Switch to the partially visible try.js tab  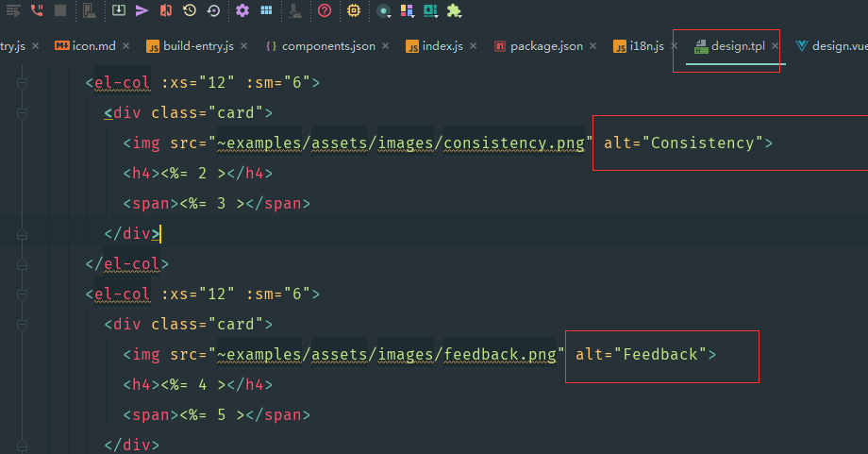coord(12,46)
